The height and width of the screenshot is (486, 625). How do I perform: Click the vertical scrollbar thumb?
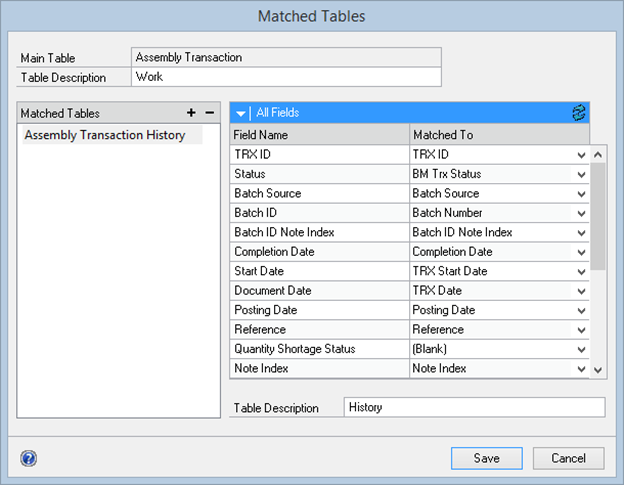coord(598,216)
